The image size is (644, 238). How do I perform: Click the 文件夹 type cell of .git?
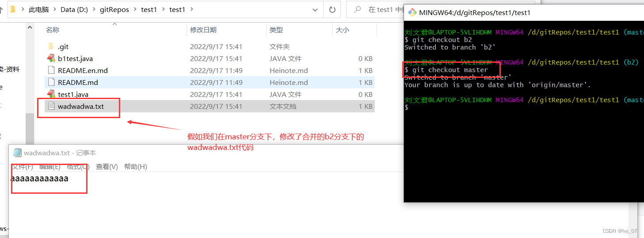pyautogui.click(x=280, y=46)
